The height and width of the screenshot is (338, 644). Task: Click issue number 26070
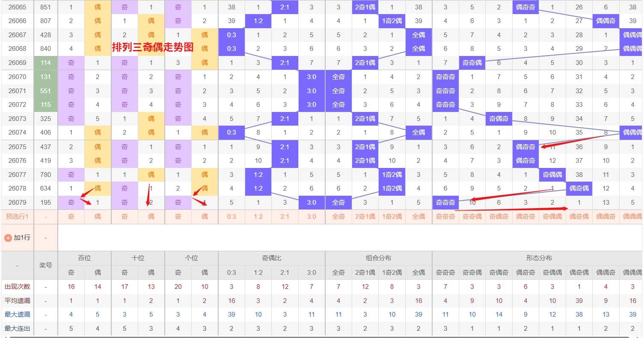click(17, 77)
